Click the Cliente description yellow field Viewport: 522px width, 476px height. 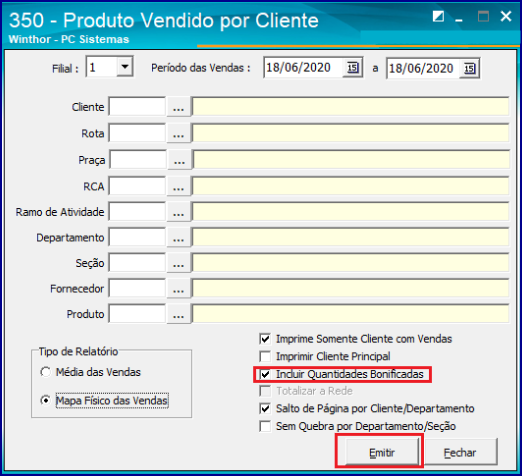coord(351,107)
